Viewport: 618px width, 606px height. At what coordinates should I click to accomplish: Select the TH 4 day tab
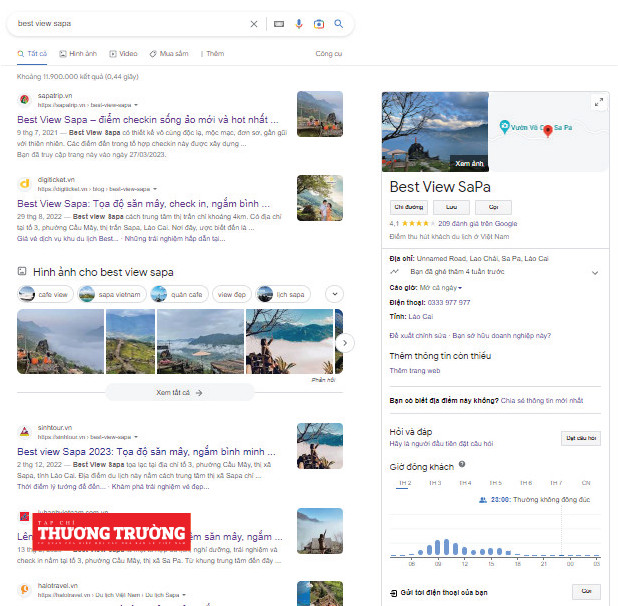465,483
